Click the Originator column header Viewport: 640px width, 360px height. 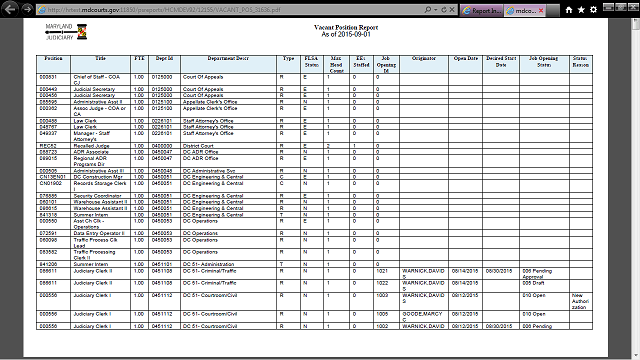(x=424, y=64)
